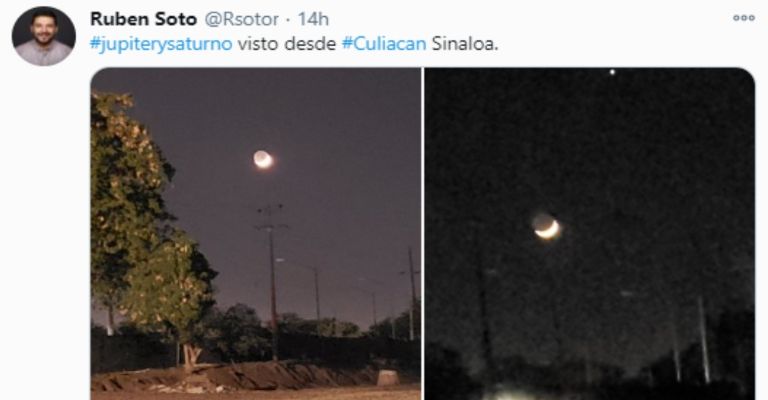This screenshot has height=400, width=768.
Task: Click the tweet text "visto desde"
Action: click(x=287, y=44)
